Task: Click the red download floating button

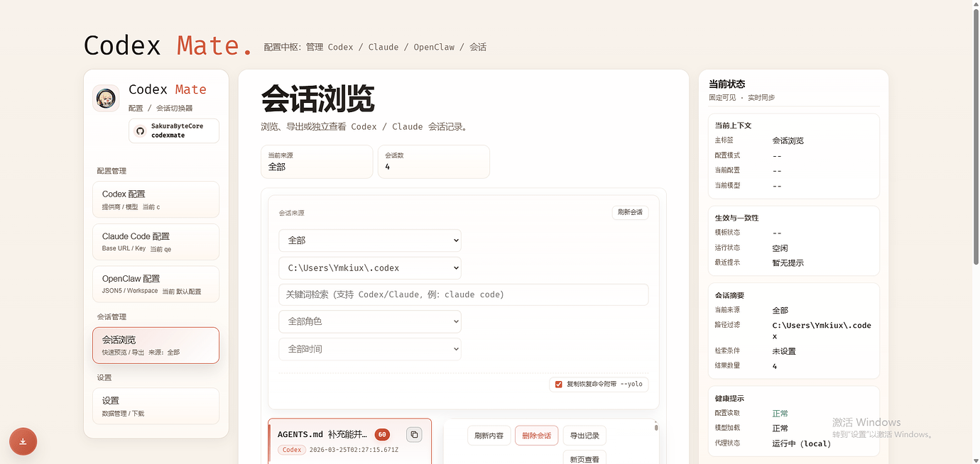Action: coord(23,441)
